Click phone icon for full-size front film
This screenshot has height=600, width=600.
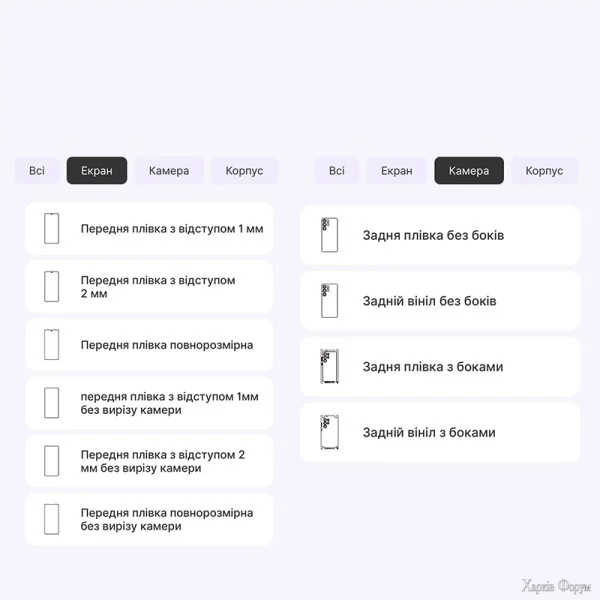[52, 345]
